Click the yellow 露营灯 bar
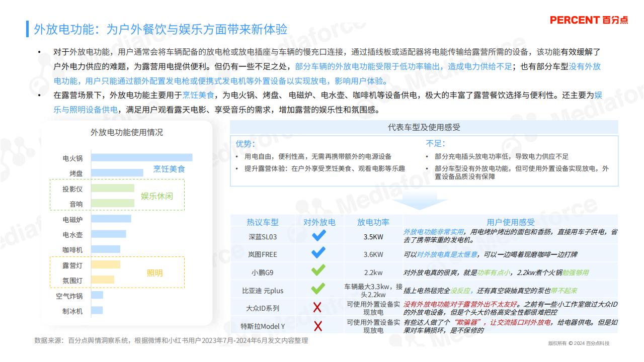Screen dimensions: 644x362 pyautogui.click(x=105, y=264)
